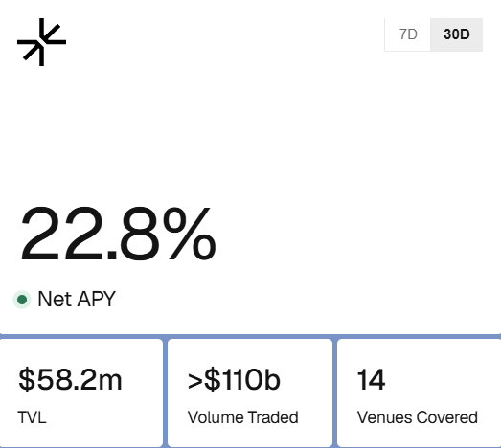Viewport: 501px width, 448px height.
Task: Click the green dot beside Net APY
Action: click(22, 300)
